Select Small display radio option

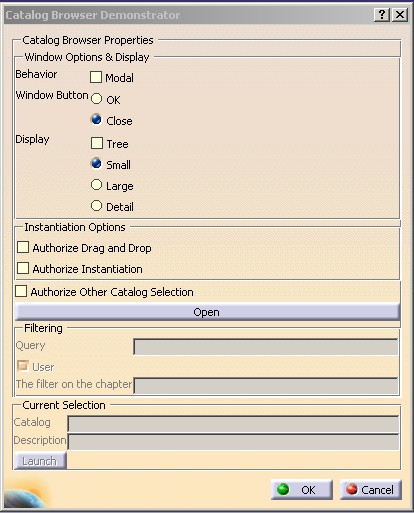click(x=96, y=164)
